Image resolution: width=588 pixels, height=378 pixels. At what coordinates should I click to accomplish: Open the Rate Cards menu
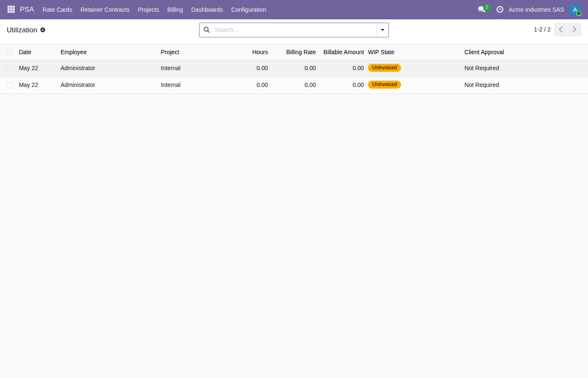[x=57, y=10]
